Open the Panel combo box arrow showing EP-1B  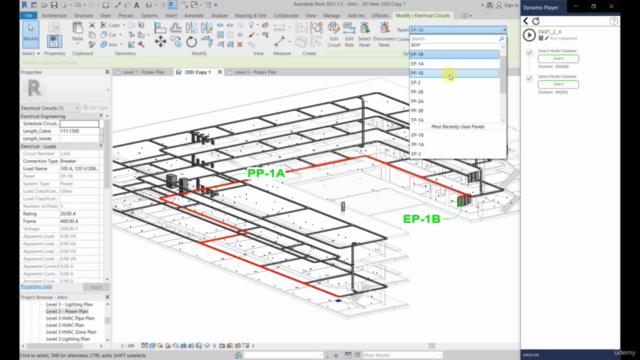(504, 30)
